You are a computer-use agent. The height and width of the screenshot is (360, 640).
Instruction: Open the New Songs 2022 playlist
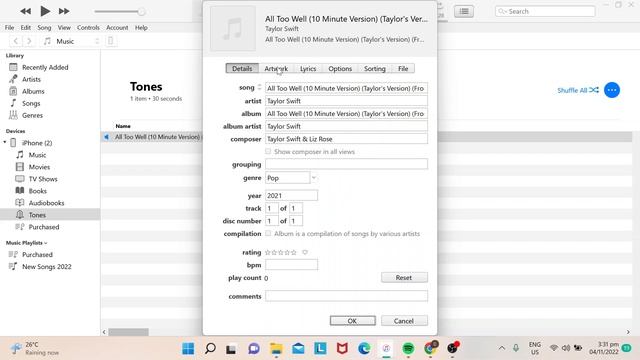click(x=47, y=267)
